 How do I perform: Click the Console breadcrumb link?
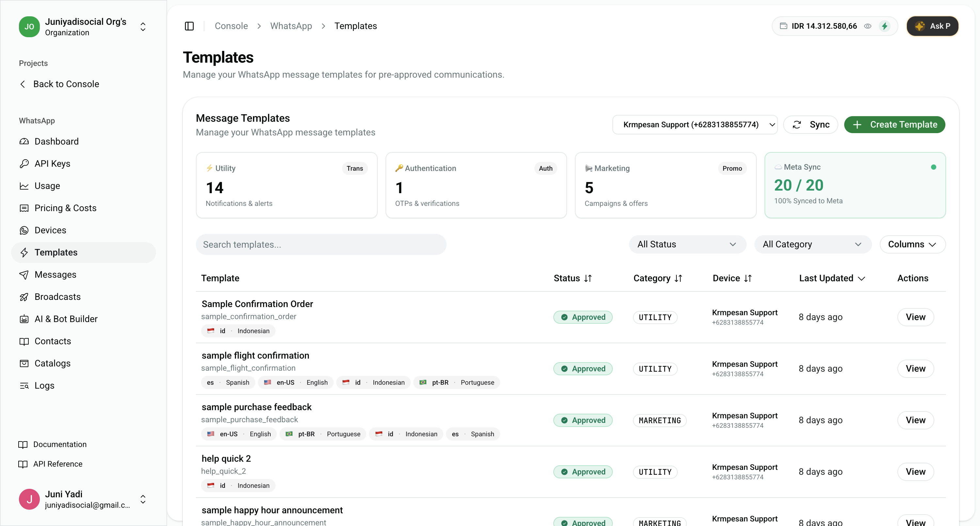click(x=231, y=26)
